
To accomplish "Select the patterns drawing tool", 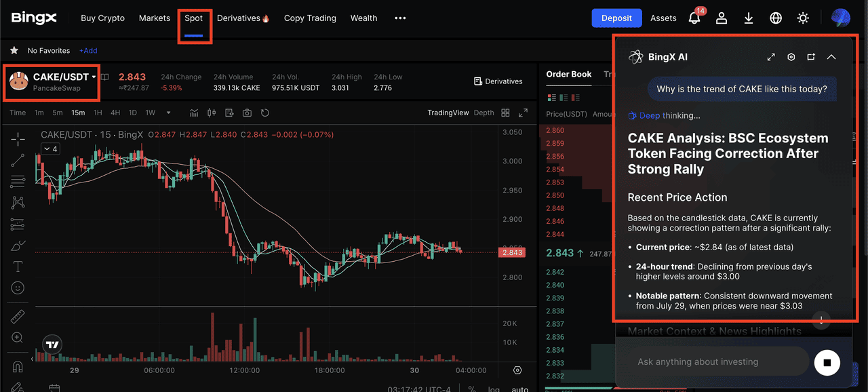I will click(x=18, y=202).
